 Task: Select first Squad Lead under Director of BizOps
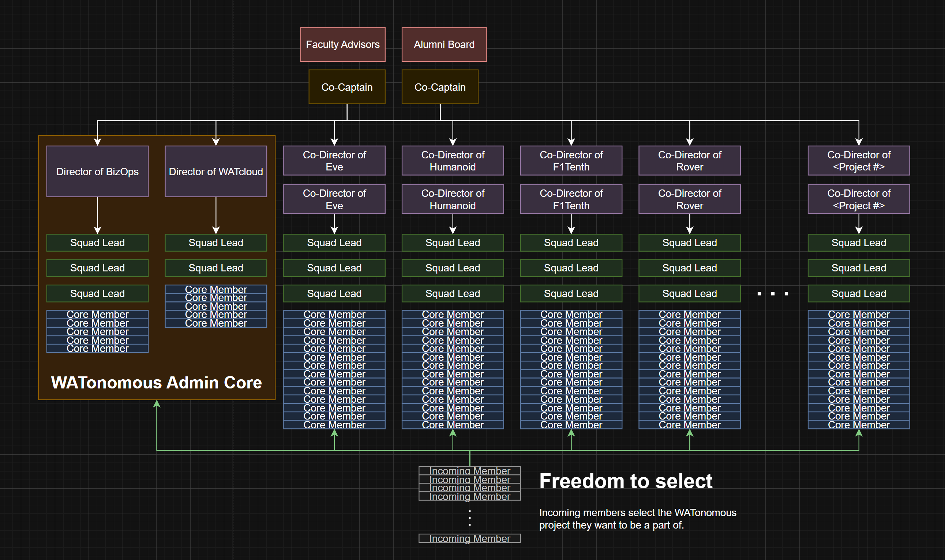click(97, 243)
